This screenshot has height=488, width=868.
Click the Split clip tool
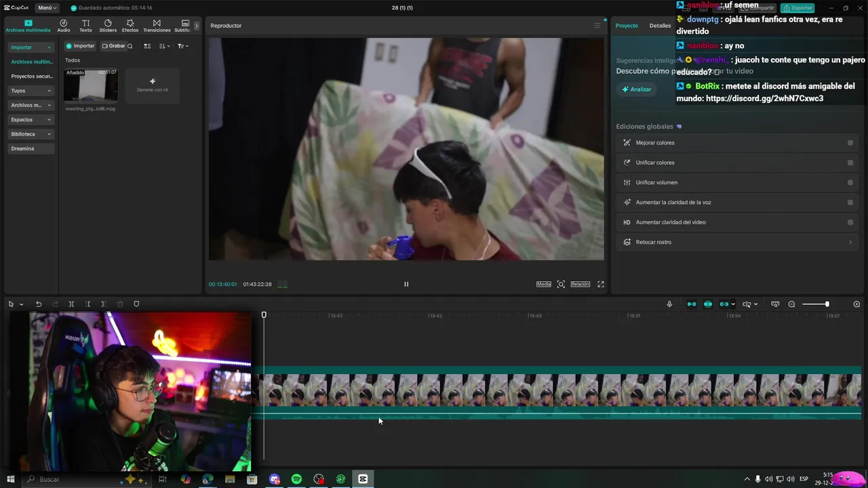click(71, 304)
